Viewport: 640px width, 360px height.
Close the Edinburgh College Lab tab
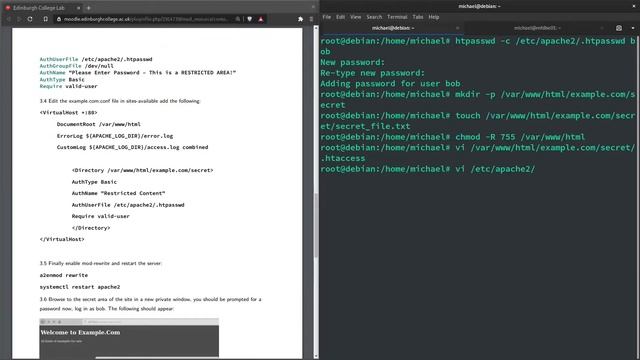point(78,7)
